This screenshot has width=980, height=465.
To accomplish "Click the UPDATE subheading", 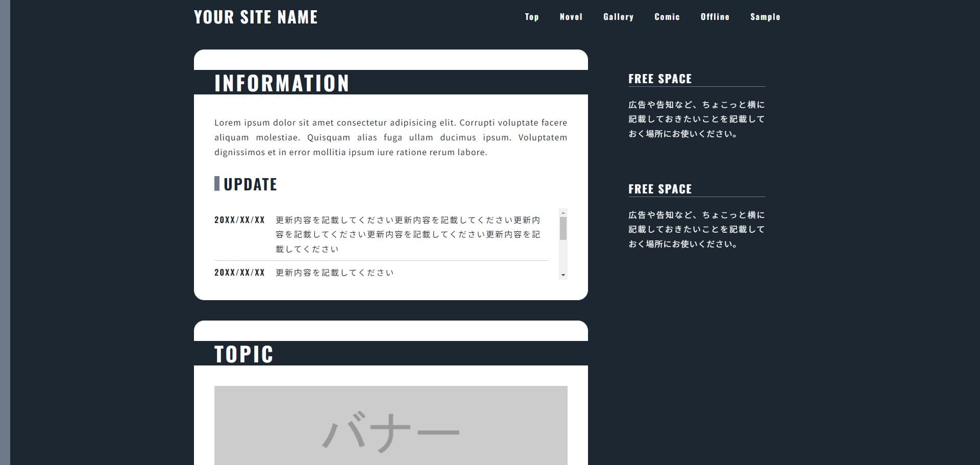I will (250, 184).
